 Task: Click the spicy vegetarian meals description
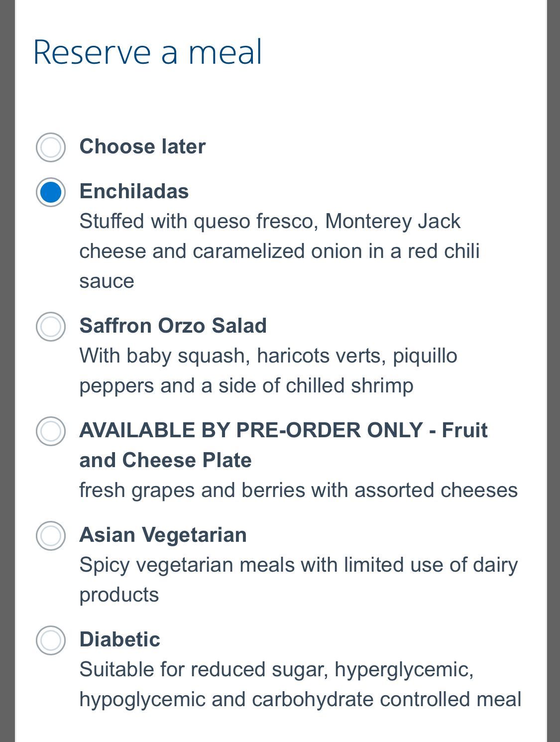pos(298,580)
